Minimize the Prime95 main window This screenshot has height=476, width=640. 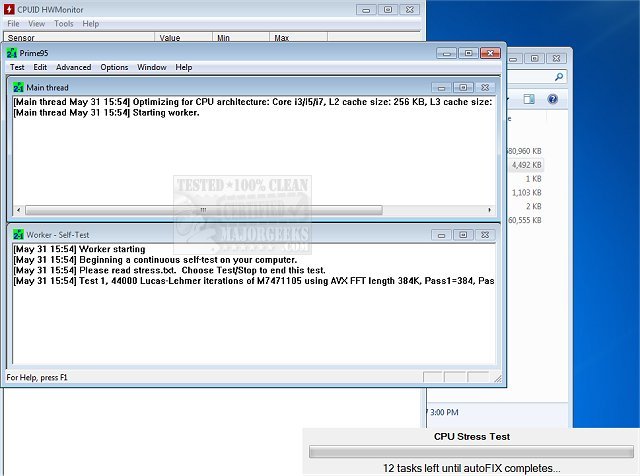tap(447, 53)
